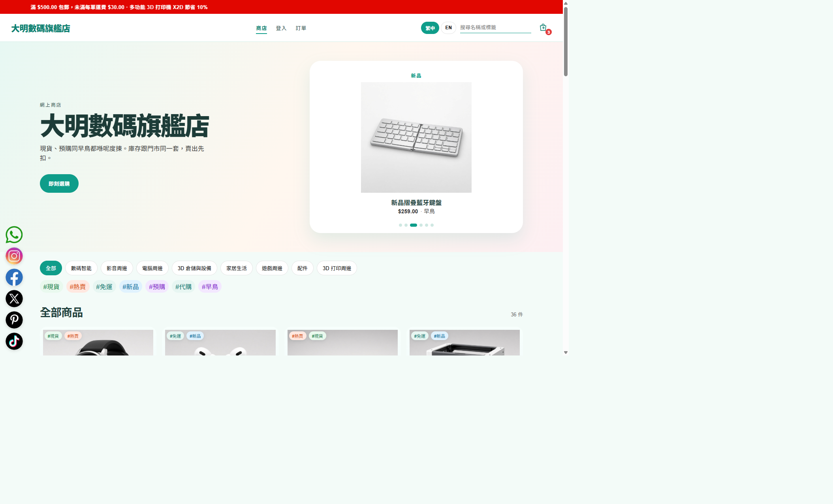Filter by 配件 category
Screen dimensions: 833x504
pyautogui.click(x=302, y=268)
